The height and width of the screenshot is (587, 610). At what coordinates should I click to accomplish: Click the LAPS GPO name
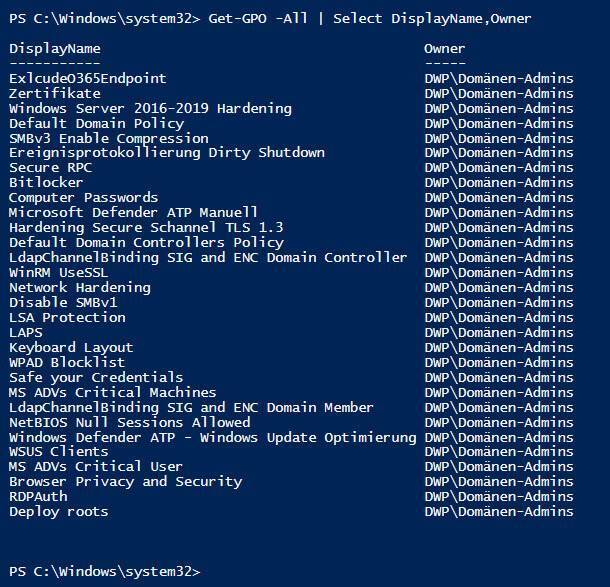pyautogui.click(x=25, y=332)
